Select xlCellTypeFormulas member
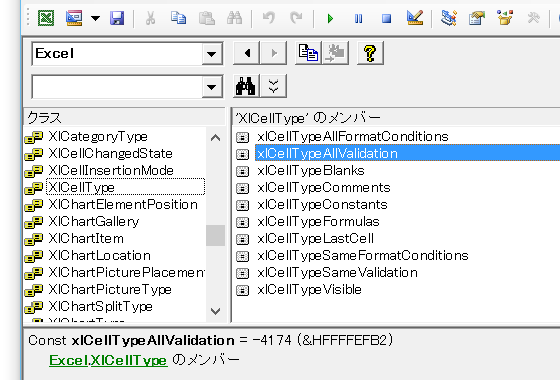The image size is (560, 380). coord(318,222)
